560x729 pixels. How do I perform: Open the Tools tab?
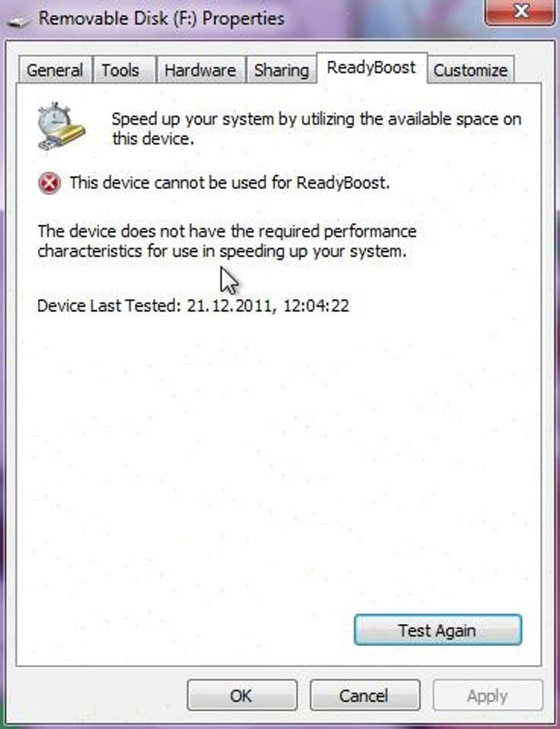pyautogui.click(x=120, y=70)
